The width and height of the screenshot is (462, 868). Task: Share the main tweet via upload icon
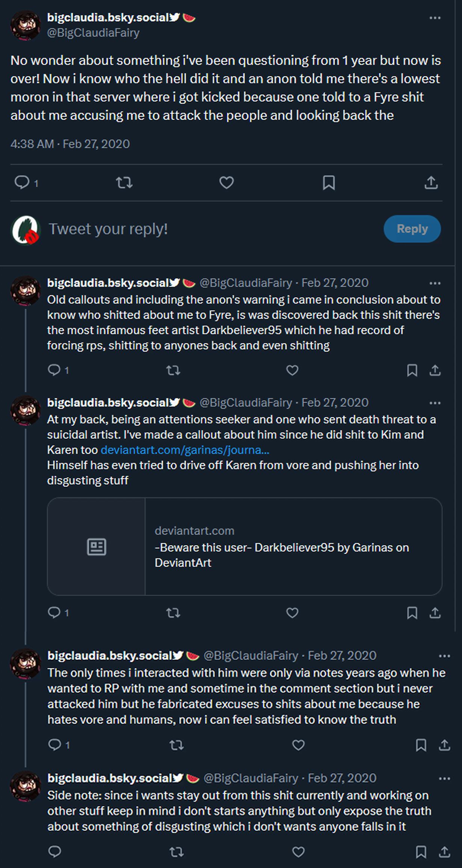click(431, 183)
